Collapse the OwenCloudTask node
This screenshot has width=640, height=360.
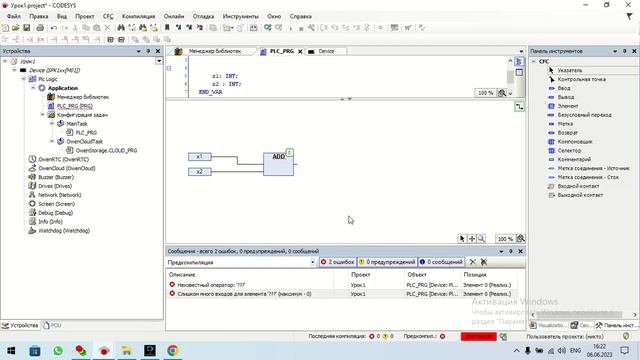52,142
